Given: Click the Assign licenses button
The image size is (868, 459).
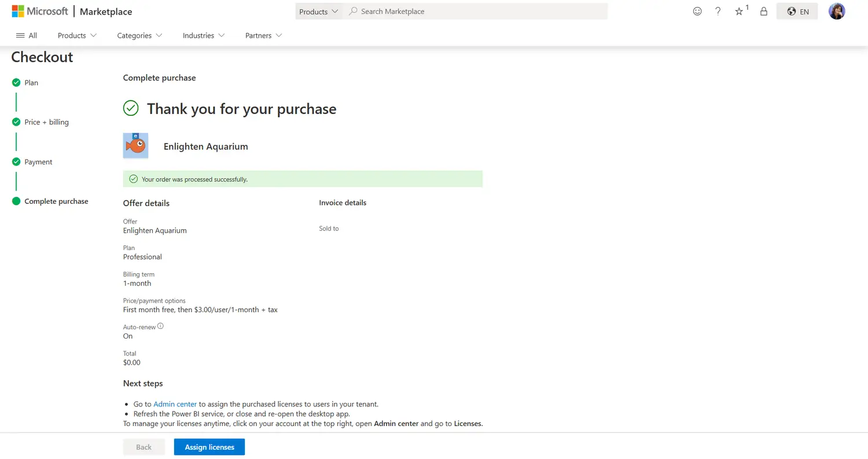Looking at the screenshot, I should [x=209, y=447].
